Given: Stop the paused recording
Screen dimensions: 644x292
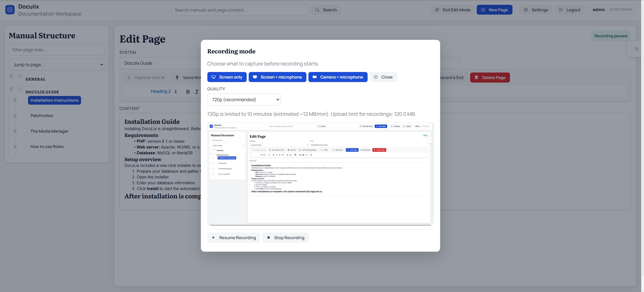Looking at the screenshot, I should 285,237.
